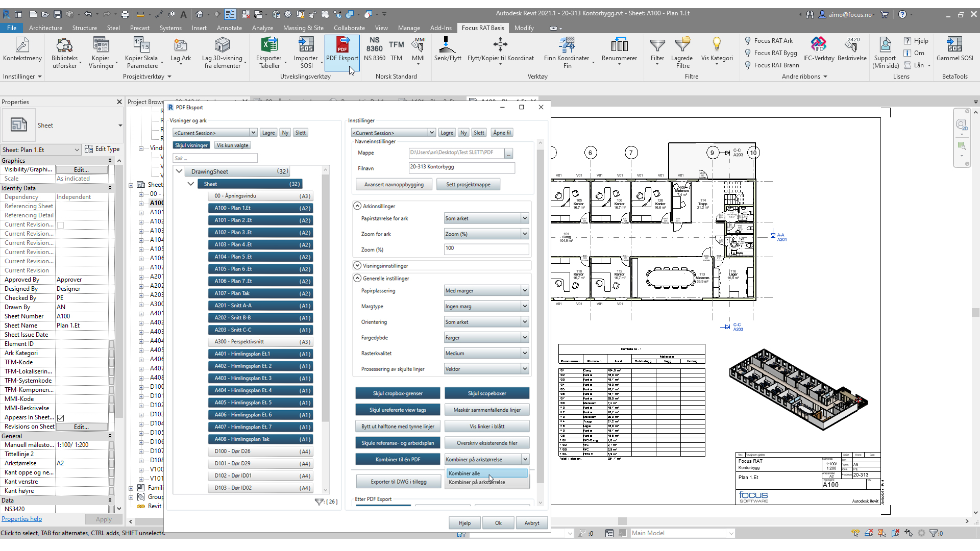The height and width of the screenshot is (551, 980).
Task: Toggle Vis linker i blått
Action: coord(487,427)
